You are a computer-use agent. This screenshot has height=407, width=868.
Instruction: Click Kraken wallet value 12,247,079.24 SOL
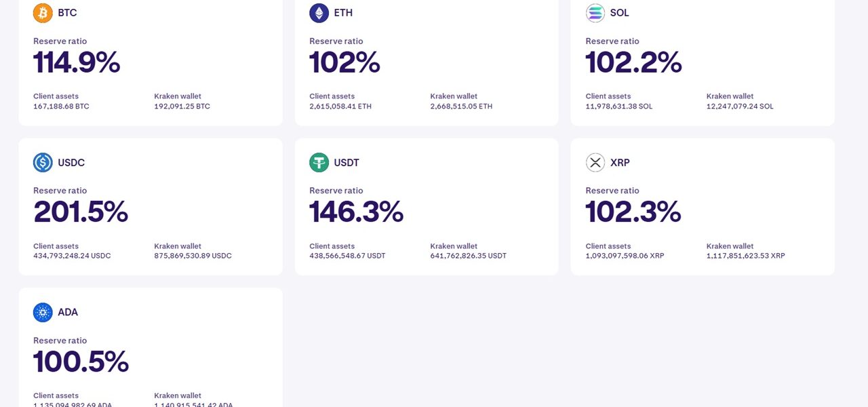point(740,106)
